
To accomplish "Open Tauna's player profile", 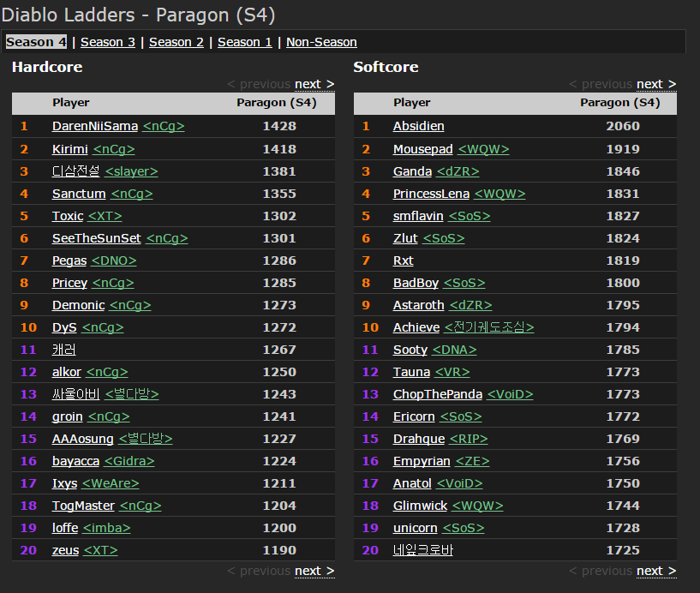I will pos(411,372).
